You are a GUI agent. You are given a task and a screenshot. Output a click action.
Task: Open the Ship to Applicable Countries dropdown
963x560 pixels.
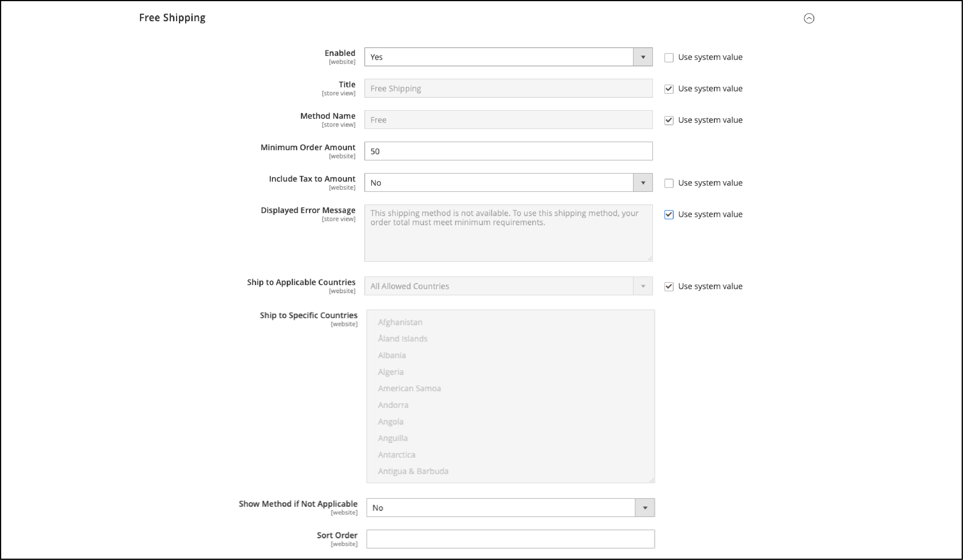[x=508, y=286]
